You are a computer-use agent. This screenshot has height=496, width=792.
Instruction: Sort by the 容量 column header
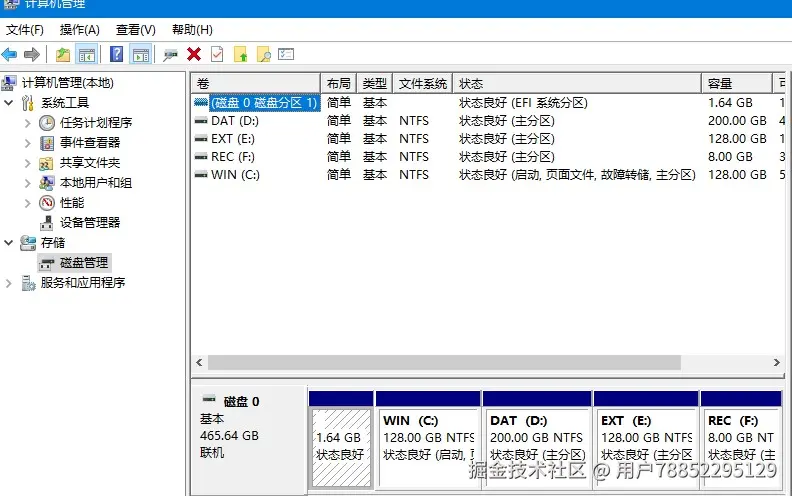pyautogui.click(x=737, y=84)
